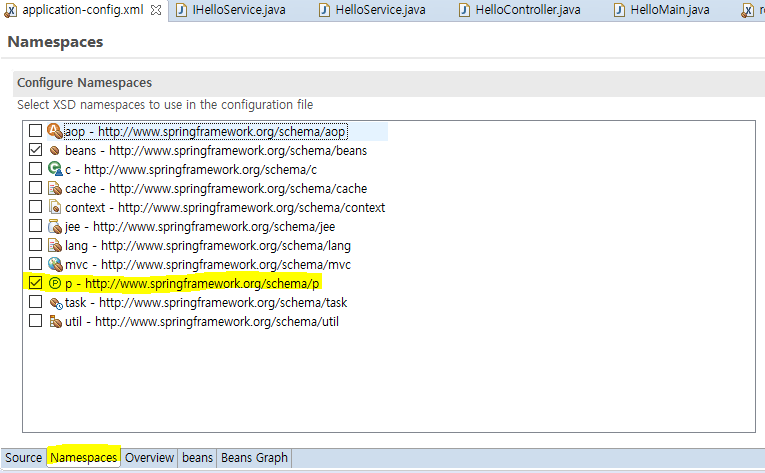
Task: Uncheck the p namespace checkbox
Action: [35, 283]
